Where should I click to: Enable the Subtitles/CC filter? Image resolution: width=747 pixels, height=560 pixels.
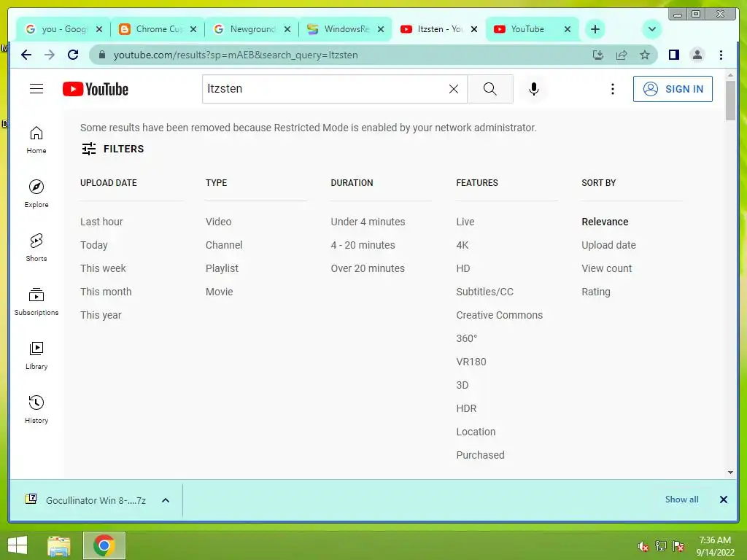(x=485, y=292)
